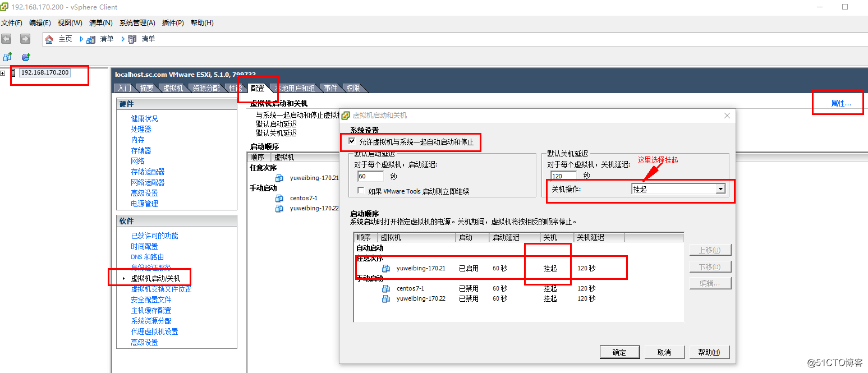Click the first 清单 breadcrumb inventory icon
868x373 pixels.
(x=91, y=39)
